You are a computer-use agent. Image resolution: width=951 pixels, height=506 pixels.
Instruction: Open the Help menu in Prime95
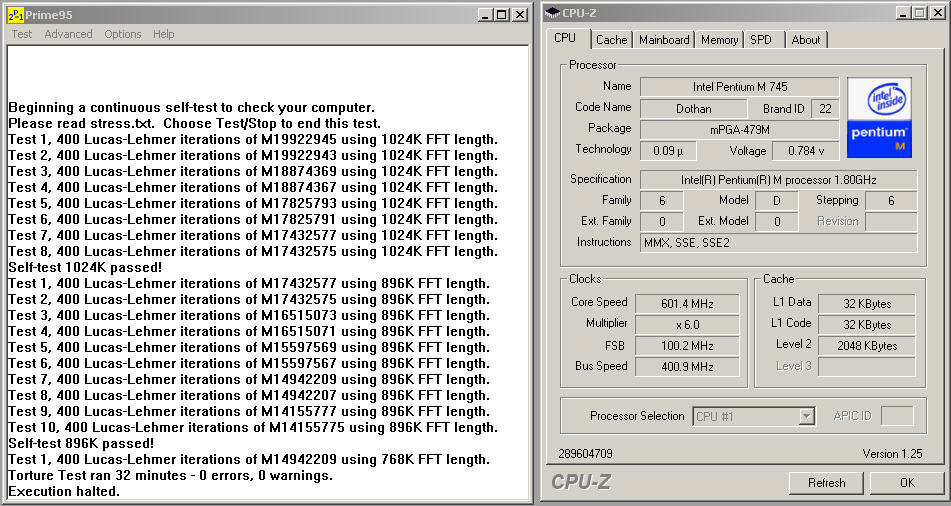click(163, 34)
